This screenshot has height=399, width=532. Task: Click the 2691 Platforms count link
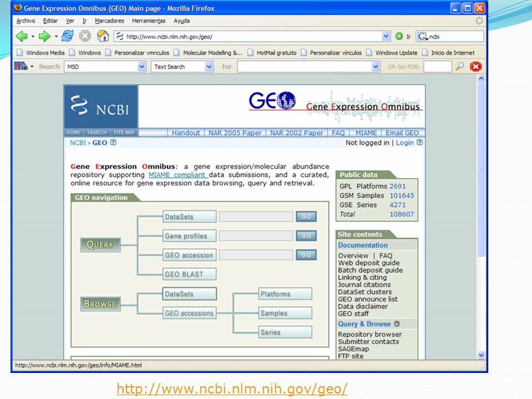click(397, 186)
